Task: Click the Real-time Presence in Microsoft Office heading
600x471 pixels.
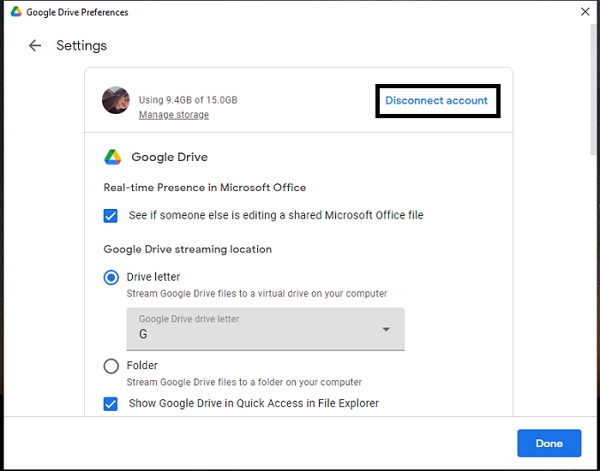Action: (204, 187)
